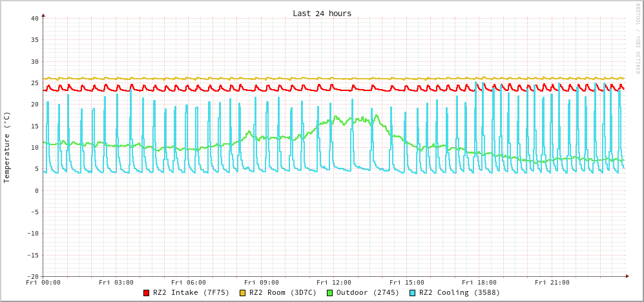Viewport: 644px width, 302px height.
Task: Click the Fri 03:00 time axis label
Action: click(x=116, y=282)
